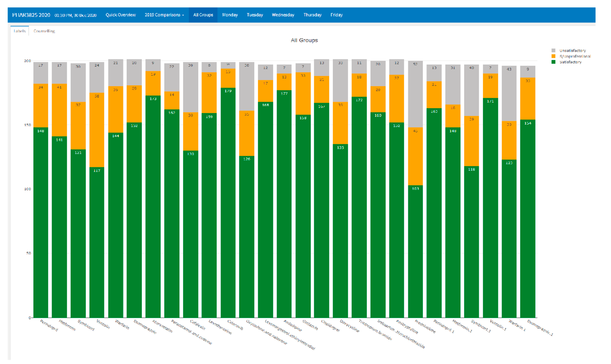Image resolution: width=611 pixels, height=364 pixels.
Task: Click the orange S/Unprofessional legend swatch
Action: pyautogui.click(x=553, y=56)
